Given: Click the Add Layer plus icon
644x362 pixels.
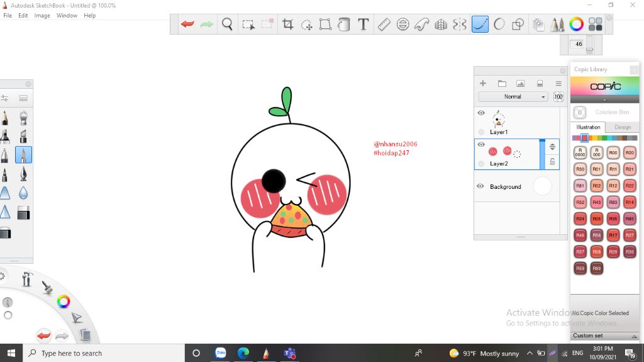Looking at the screenshot, I should click(483, 83).
